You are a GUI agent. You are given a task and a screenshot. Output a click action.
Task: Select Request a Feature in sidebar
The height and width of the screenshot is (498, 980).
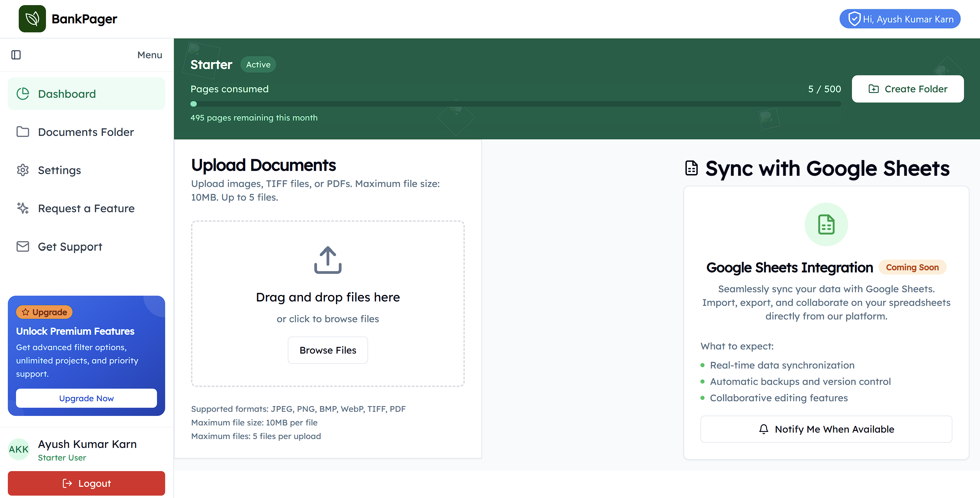tap(86, 208)
